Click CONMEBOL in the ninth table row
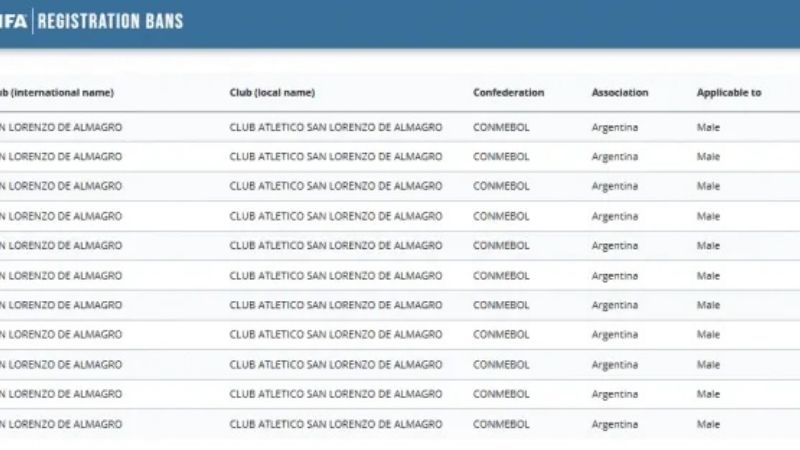 click(x=500, y=365)
